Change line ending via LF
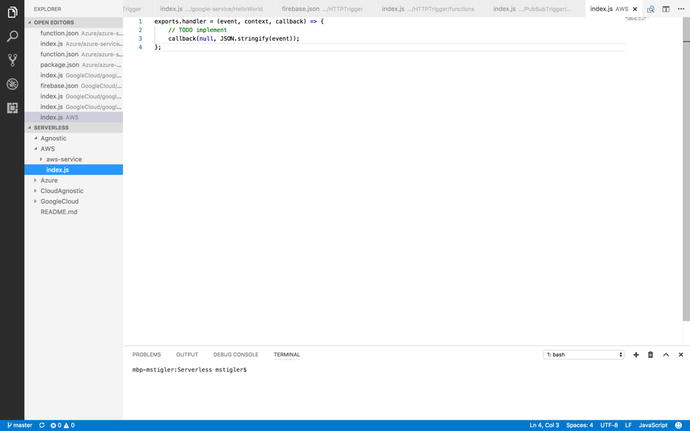 (628, 425)
